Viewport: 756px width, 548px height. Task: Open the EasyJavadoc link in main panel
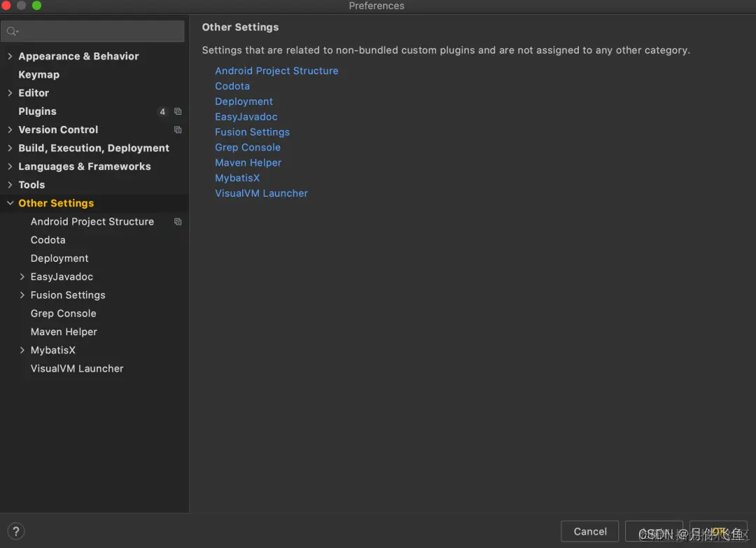point(246,117)
